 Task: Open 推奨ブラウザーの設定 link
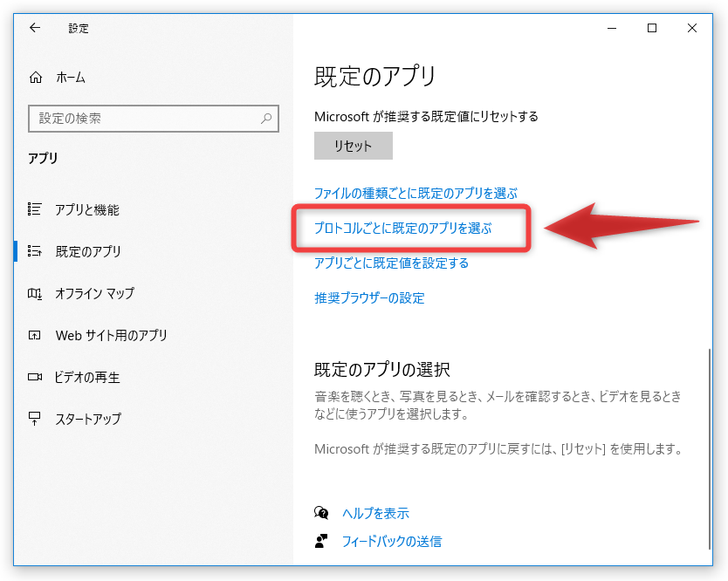tap(369, 297)
